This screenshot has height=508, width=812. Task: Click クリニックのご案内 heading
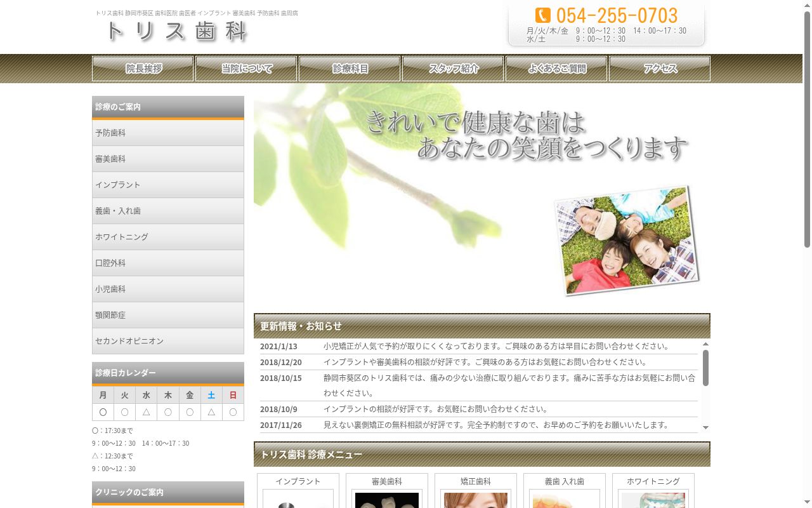pyautogui.click(x=168, y=493)
